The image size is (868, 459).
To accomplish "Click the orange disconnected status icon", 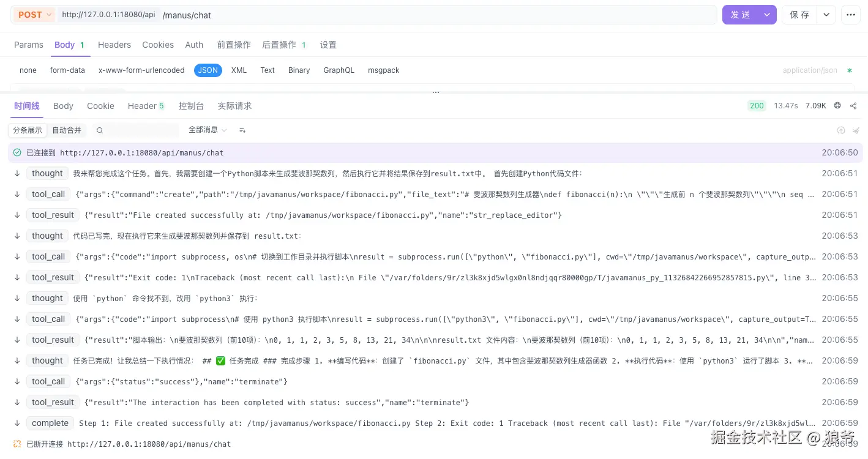I will [x=17, y=444].
